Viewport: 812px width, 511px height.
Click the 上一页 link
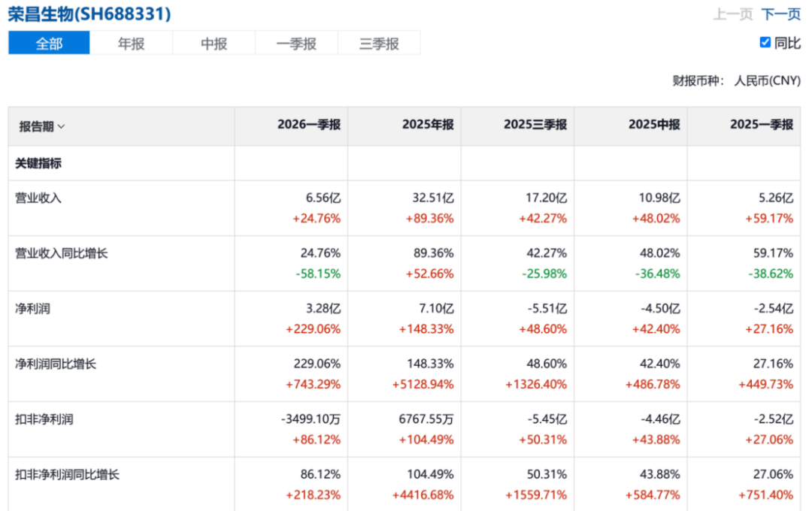[733, 14]
